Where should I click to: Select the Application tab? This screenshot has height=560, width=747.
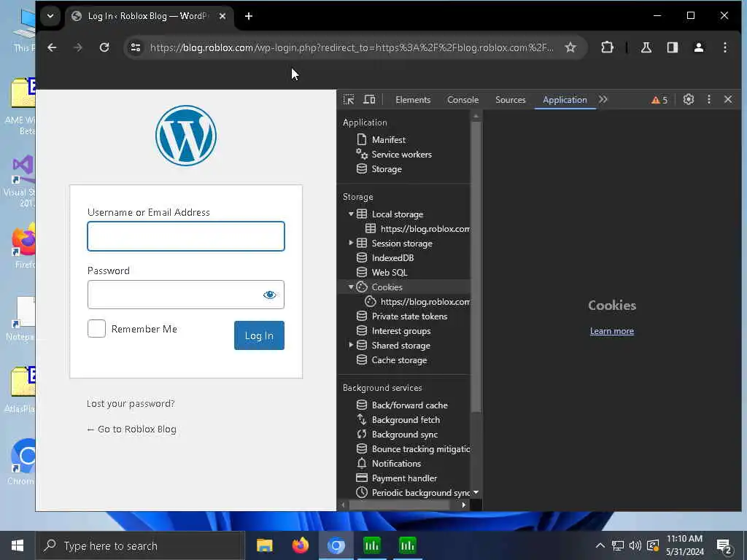pyautogui.click(x=565, y=99)
